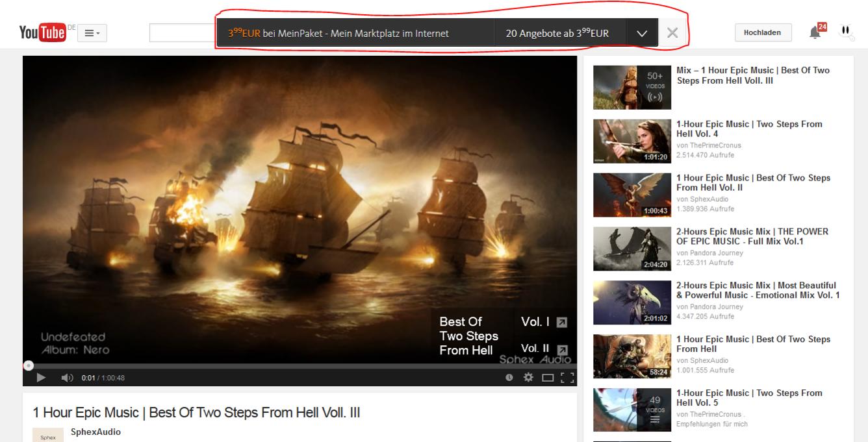Toggle theater mode in player
Screen dimensions: 868x442
pyautogui.click(x=548, y=378)
